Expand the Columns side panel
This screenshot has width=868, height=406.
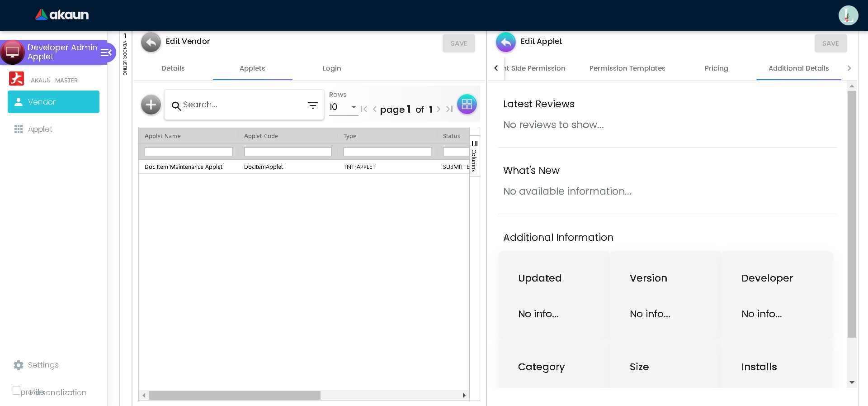click(474, 156)
